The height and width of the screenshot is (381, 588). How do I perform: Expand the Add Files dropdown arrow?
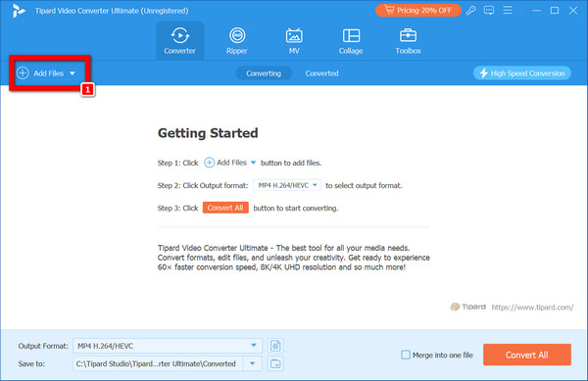click(x=73, y=73)
